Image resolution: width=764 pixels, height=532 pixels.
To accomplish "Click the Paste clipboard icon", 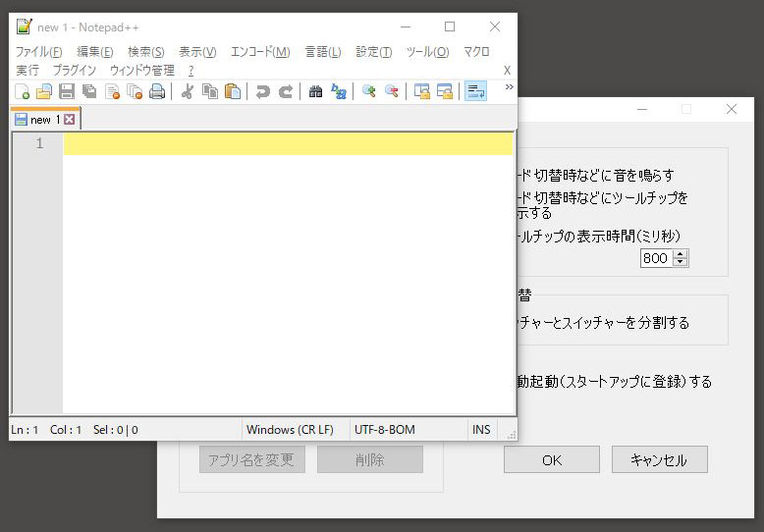I will pyautogui.click(x=233, y=91).
